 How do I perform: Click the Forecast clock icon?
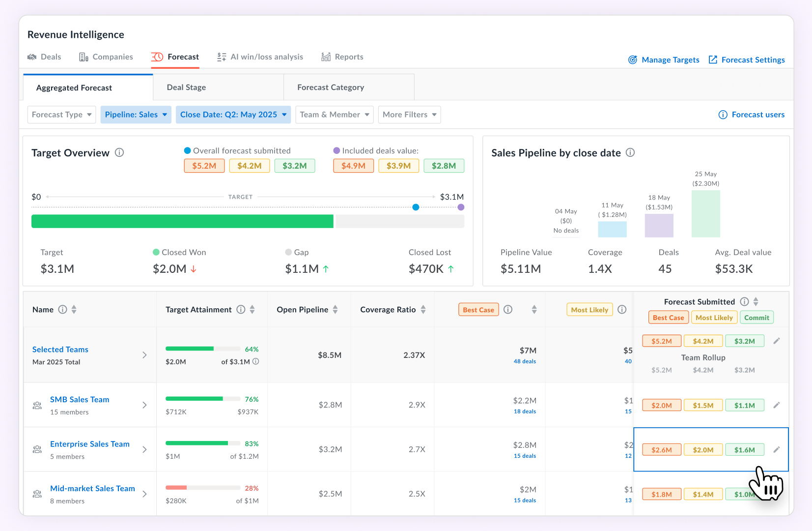tap(157, 57)
